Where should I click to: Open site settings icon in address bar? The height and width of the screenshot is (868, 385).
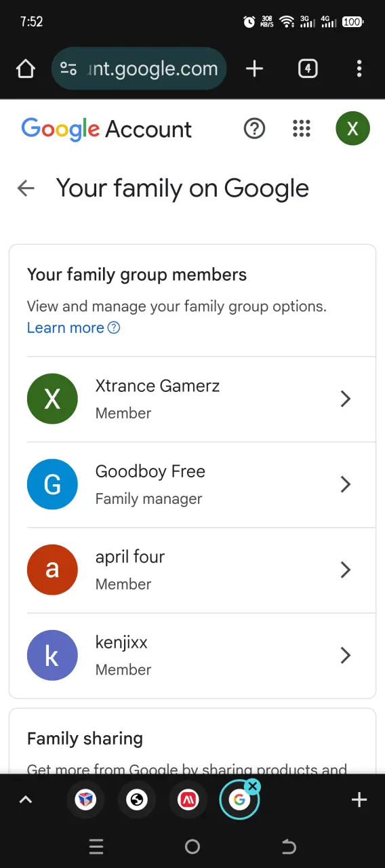tap(68, 68)
